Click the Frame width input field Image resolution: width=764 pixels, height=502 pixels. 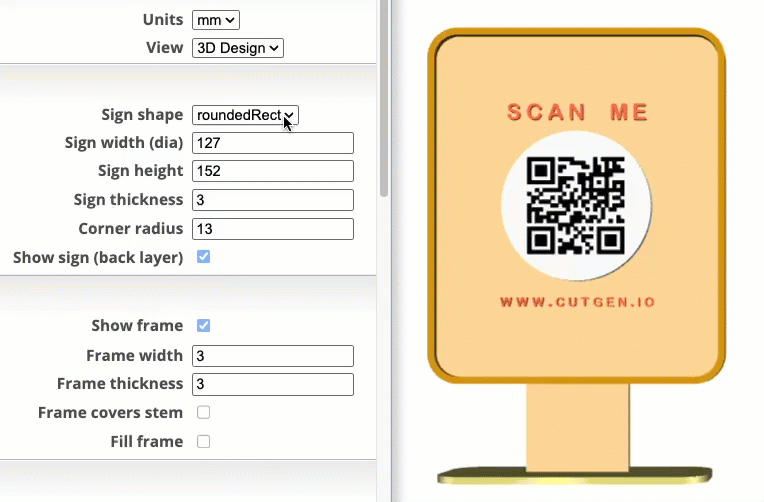pyautogui.click(x=273, y=356)
